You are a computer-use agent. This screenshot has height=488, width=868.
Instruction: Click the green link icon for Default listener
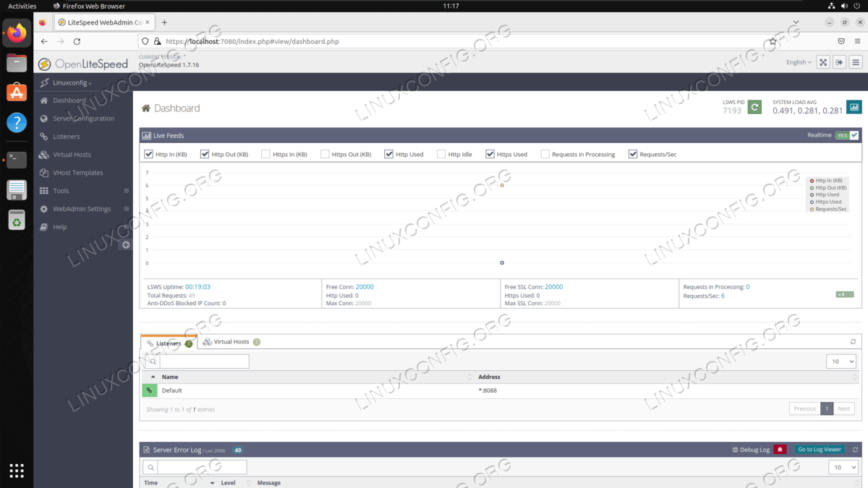(x=150, y=390)
